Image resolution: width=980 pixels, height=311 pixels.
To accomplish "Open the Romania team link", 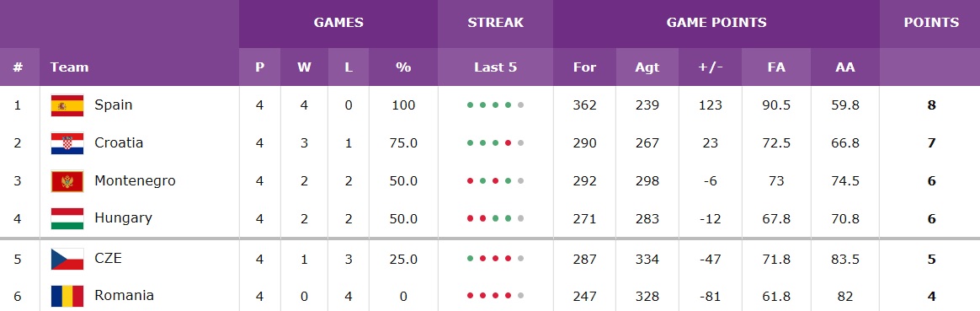I will 124,295.
